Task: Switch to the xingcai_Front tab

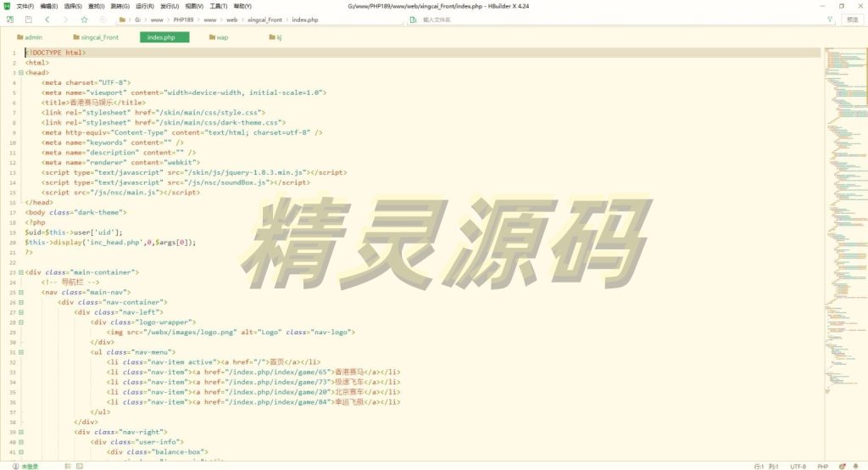Action: (96, 37)
